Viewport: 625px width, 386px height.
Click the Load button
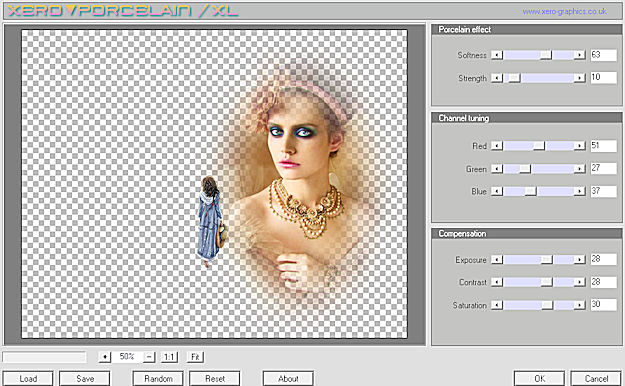[x=28, y=378]
